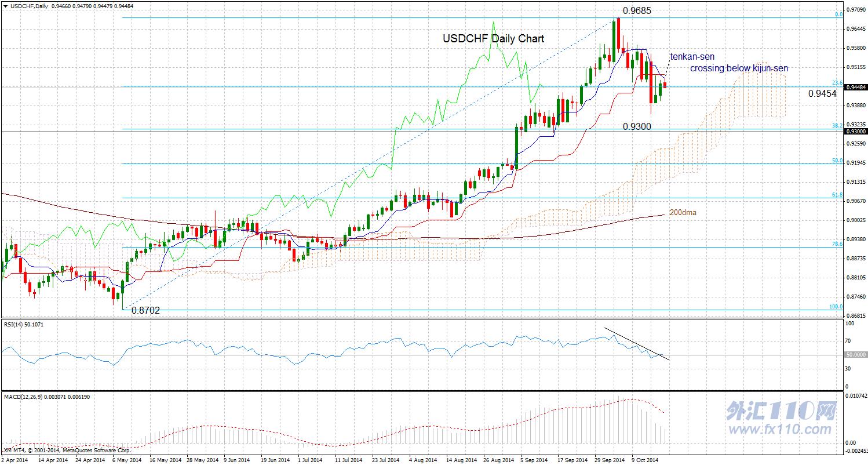The width and height of the screenshot is (868, 465).
Task: Select the tenkan-sen annotation text
Action: pyautogui.click(x=692, y=57)
